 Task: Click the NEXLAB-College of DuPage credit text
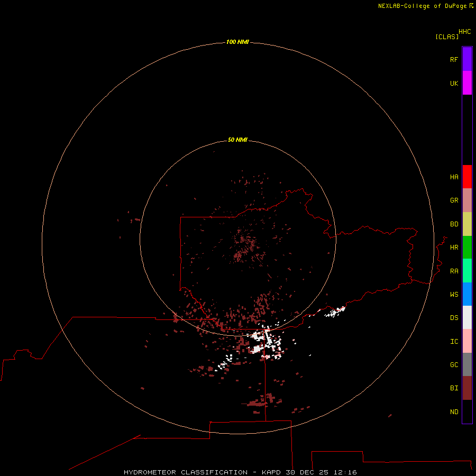coord(422,6)
